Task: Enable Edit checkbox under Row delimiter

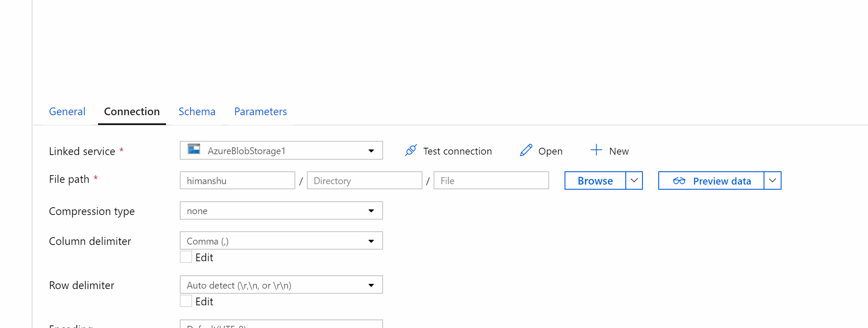Action: 186,301
